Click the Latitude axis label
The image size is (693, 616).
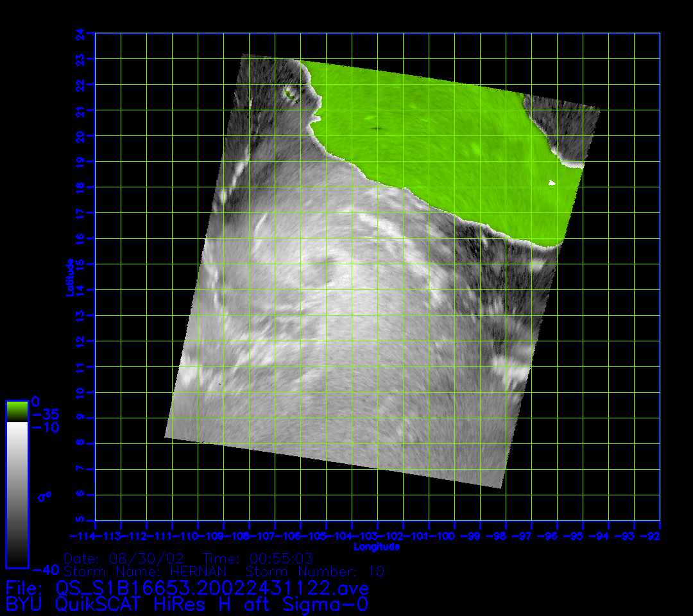click(x=70, y=277)
